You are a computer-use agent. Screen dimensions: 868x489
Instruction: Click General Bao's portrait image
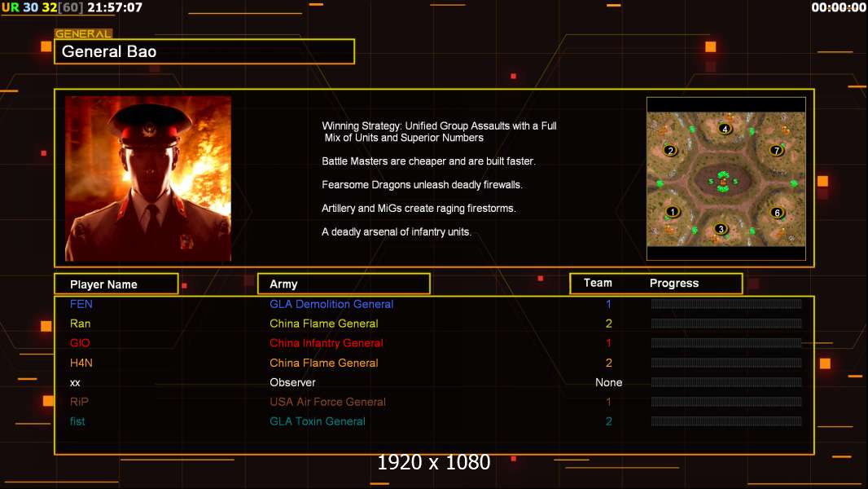coord(148,178)
